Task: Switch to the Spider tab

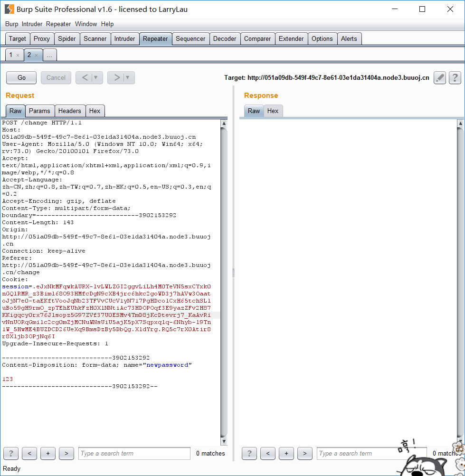Action: [x=67, y=39]
